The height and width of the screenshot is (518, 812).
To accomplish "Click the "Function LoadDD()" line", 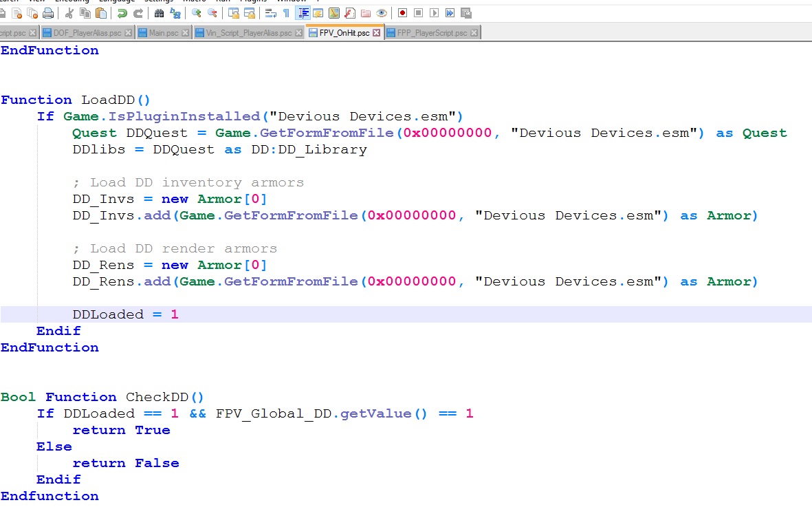I will pos(76,100).
